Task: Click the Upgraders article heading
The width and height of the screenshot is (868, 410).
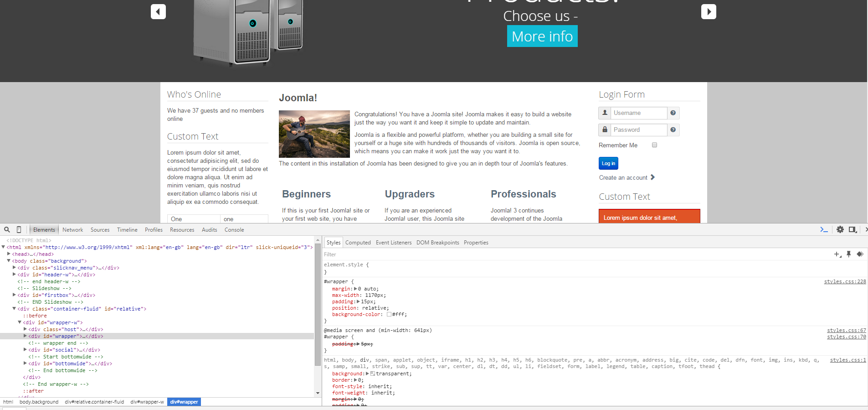Action: coord(410,194)
